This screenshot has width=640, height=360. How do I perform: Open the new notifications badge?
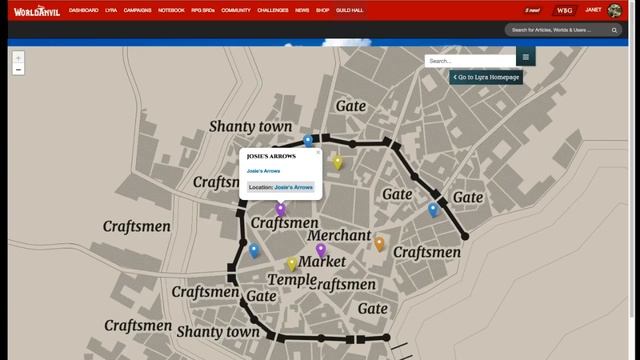[532, 10]
